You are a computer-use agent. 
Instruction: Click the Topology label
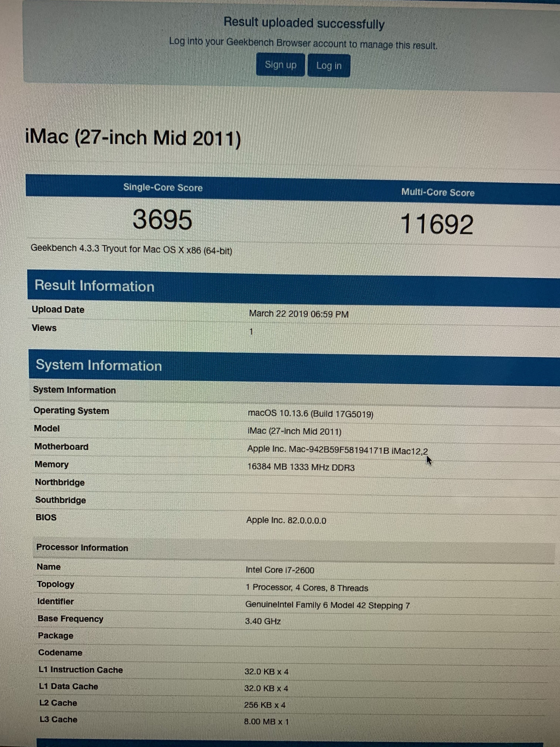click(56, 584)
